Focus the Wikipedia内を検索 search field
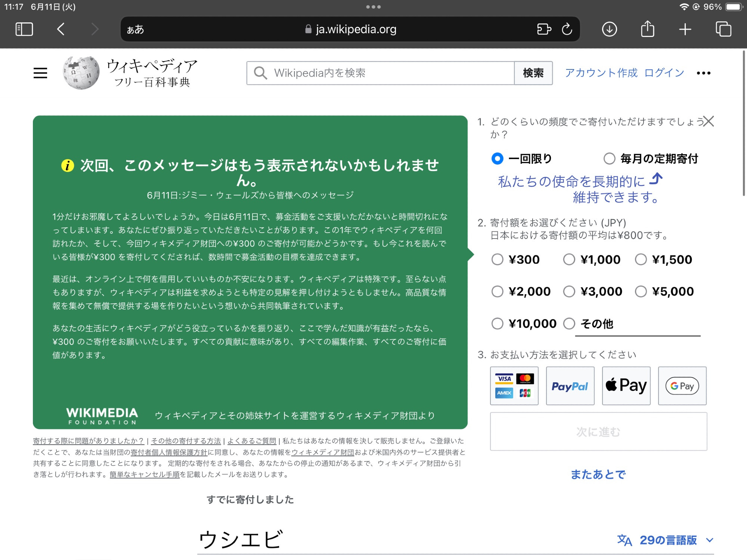747x560 pixels. [x=381, y=73]
